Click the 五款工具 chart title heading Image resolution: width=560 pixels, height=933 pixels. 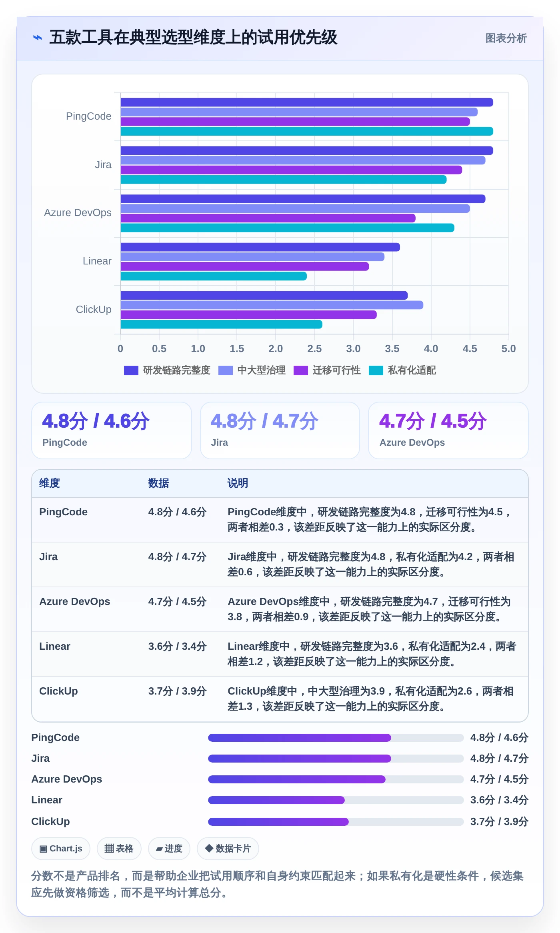click(x=193, y=38)
